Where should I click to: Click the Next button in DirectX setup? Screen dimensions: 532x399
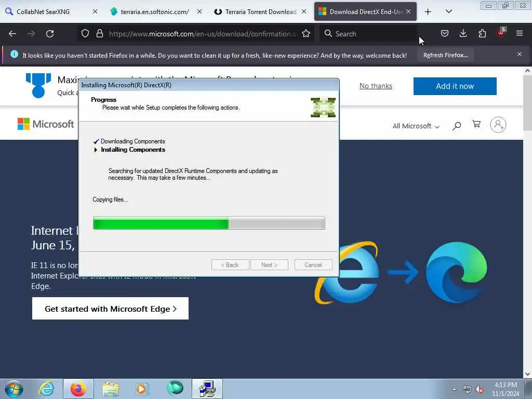[x=269, y=264]
